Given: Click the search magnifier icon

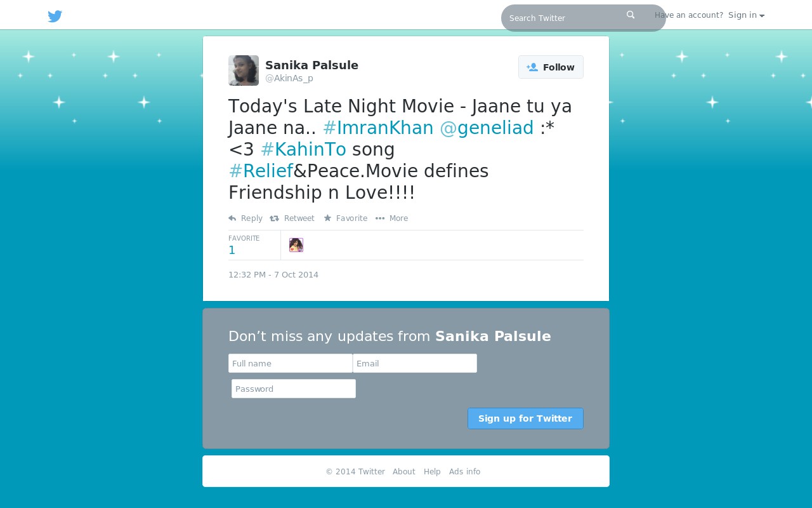Looking at the screenshot, I should (x=631, y=15).
